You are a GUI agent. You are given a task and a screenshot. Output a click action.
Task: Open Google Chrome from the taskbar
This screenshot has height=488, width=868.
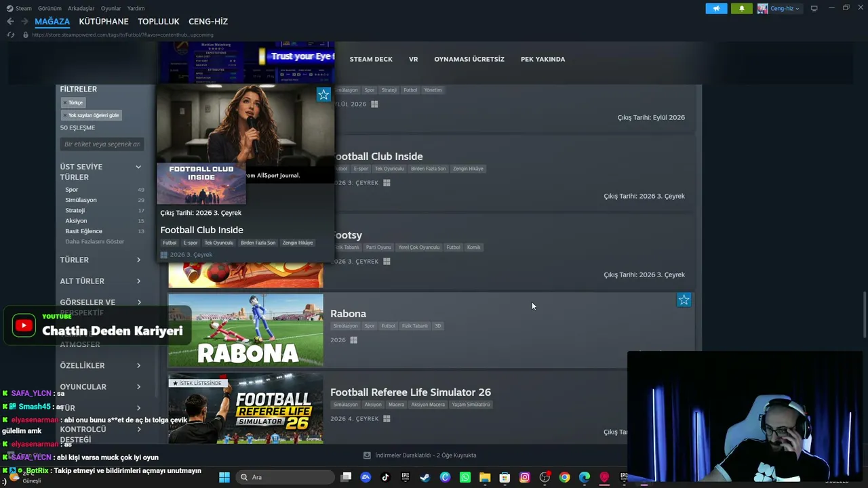[564, 477]
